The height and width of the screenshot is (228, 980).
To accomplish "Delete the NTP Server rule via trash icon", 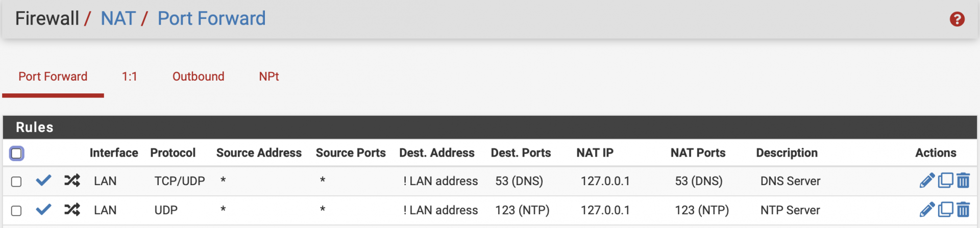I will (x=963, y=210).
